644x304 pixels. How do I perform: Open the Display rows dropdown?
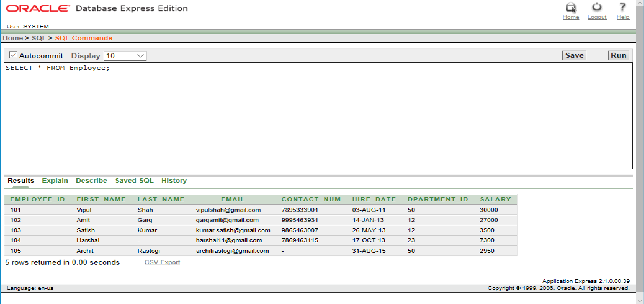point(125,56)
